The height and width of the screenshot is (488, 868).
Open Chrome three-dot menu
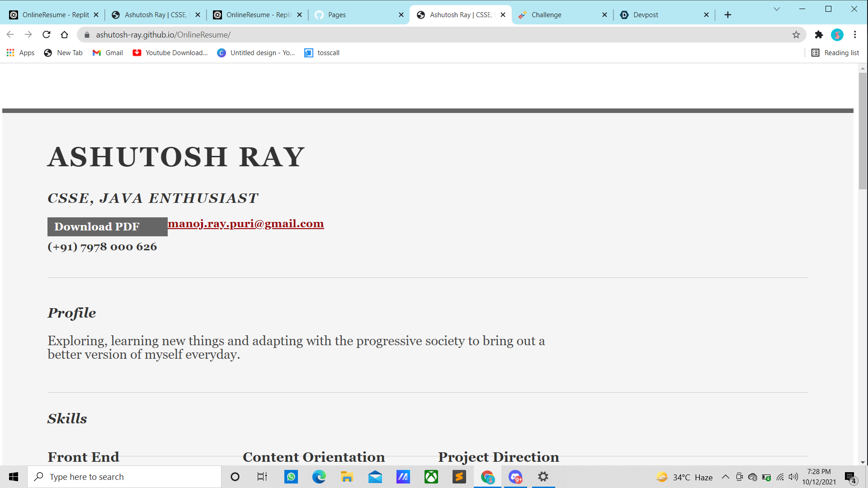click(x=855, y=35)
